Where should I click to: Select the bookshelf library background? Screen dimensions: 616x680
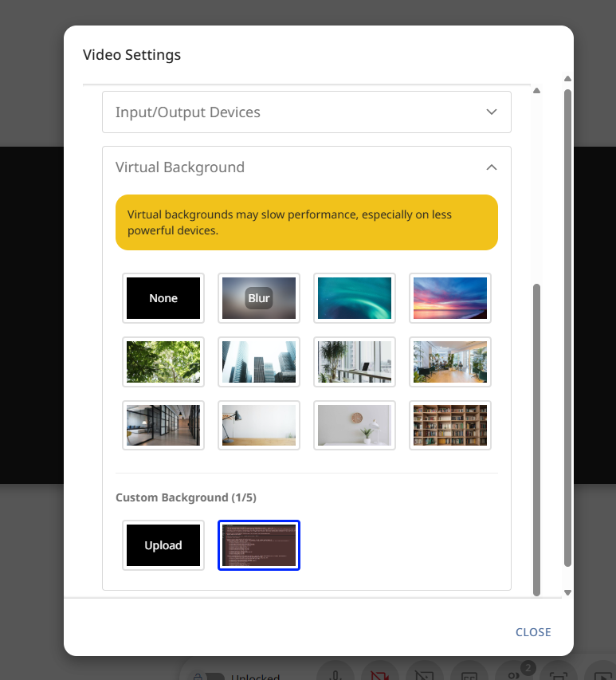[450, 426]
